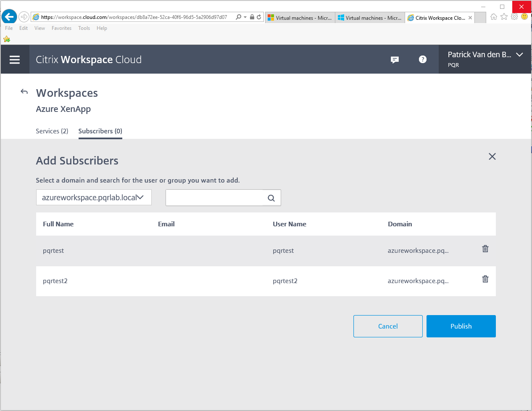Click pqrtest user name cell
This screenshot has height=411, width=532.
pyautogui.click(x=283, y=251)
